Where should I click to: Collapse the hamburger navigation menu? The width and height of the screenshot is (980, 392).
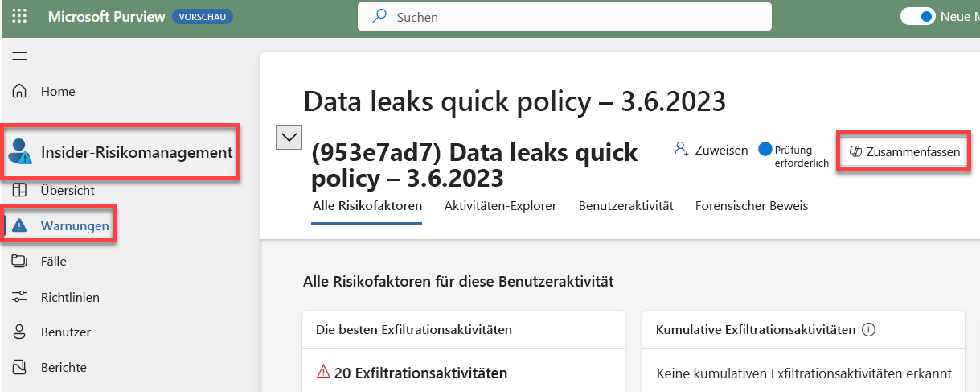point(19,56)
